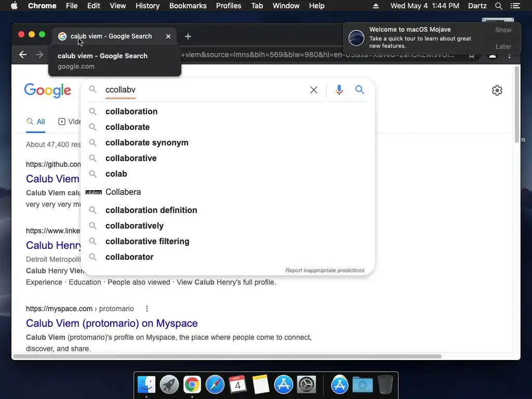Open the Downloads folder in the dock
Image resolution: width=532 pixels, height=399 pixels.
pos(362,385)
